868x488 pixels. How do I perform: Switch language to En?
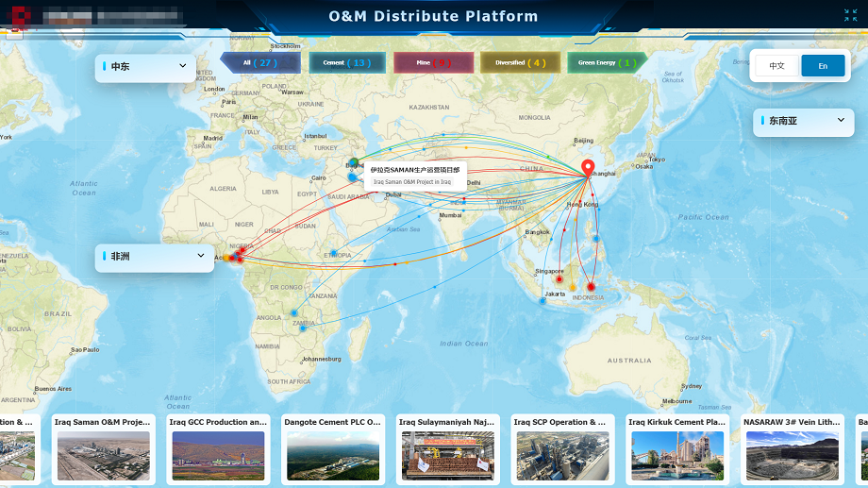(x=823, y=66)
